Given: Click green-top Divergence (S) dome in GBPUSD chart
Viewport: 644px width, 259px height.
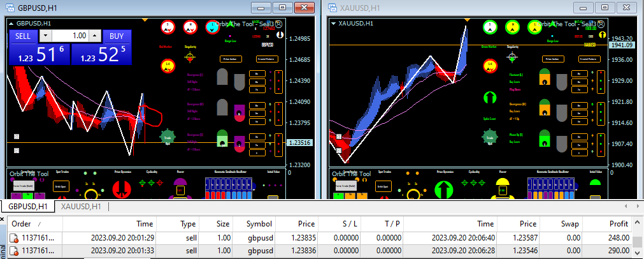Looking at the screenshot, I should click(222, 138).
